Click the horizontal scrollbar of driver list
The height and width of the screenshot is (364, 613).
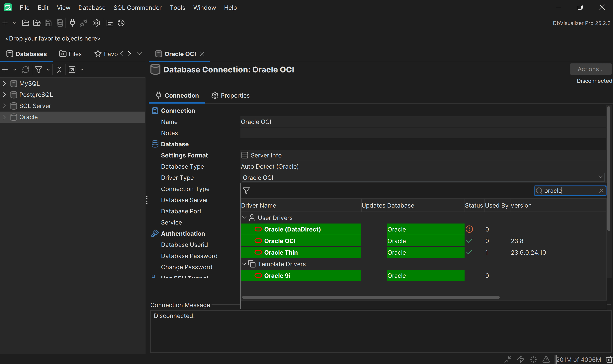tap(371, 297)
